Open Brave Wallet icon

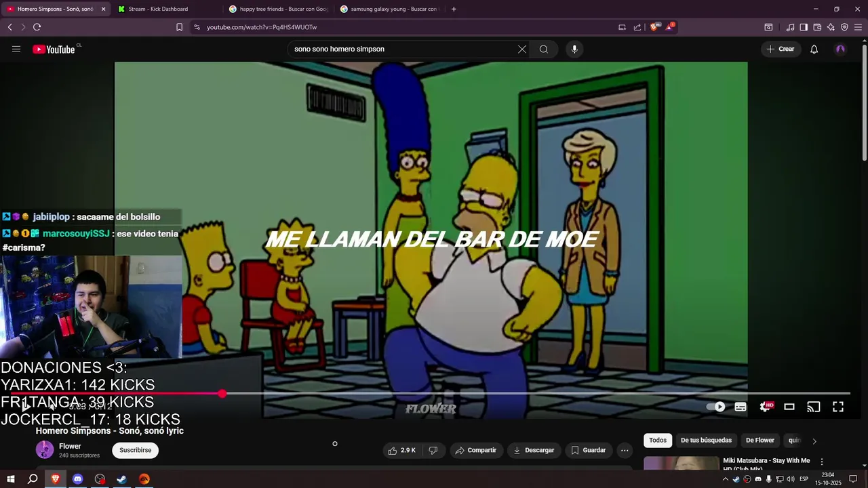point(817,27)
